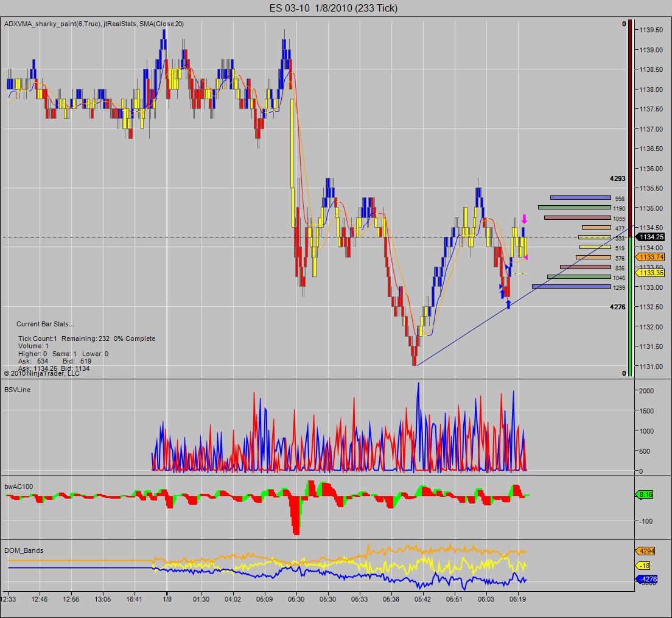The width and height of the screenshot is (672, 618).
Task: Click the magenta down arrow above price bar
Action: [x=523, y=219]
